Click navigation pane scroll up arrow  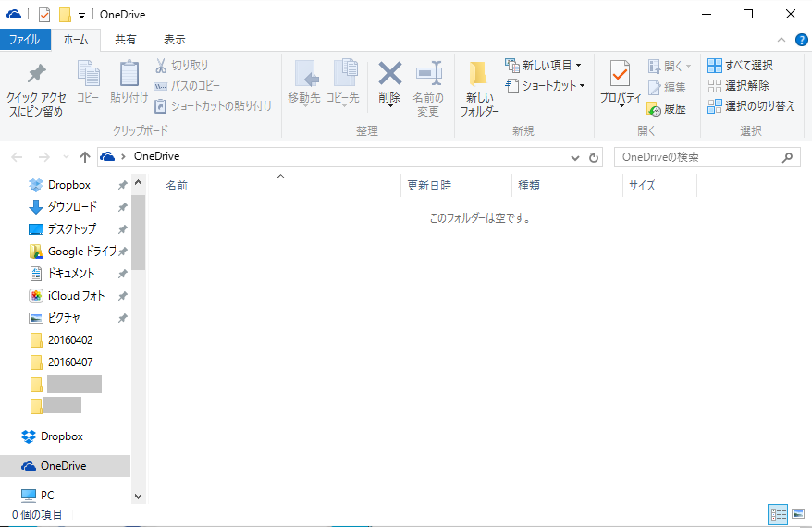tap(139, 183)
